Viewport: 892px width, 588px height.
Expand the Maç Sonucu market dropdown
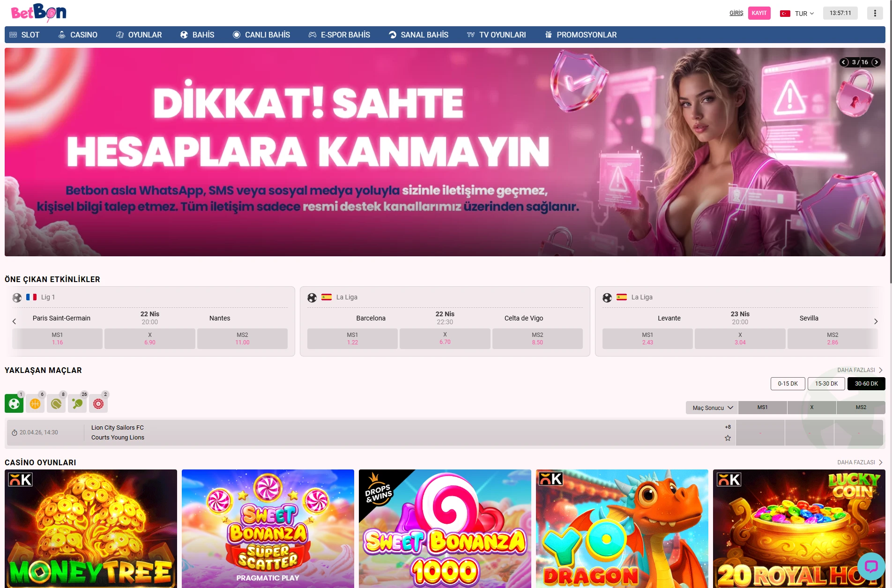pos(712,408)
